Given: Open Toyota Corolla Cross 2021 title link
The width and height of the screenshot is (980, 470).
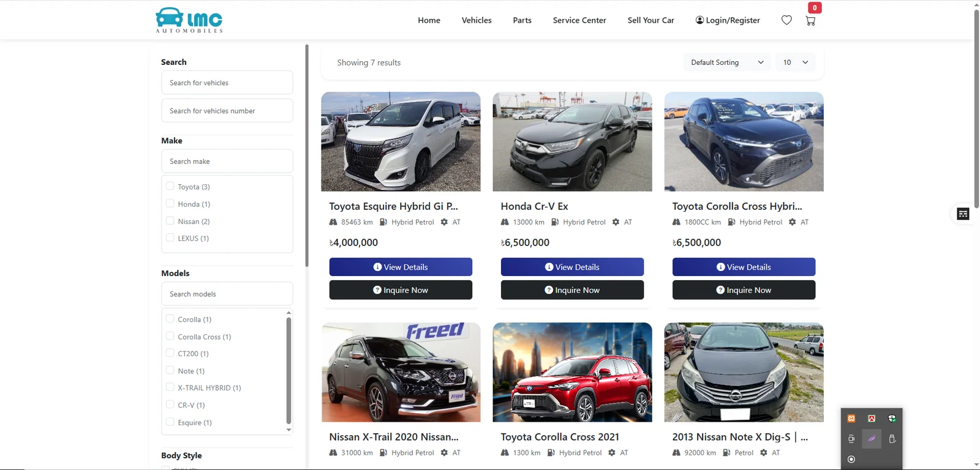Looking at the screenshot, I should pos(560,437).
